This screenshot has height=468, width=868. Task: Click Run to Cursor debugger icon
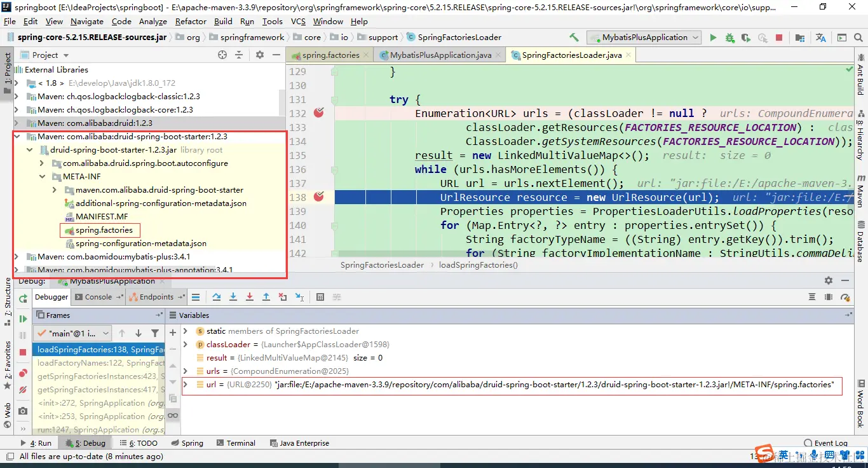(299, 297)
